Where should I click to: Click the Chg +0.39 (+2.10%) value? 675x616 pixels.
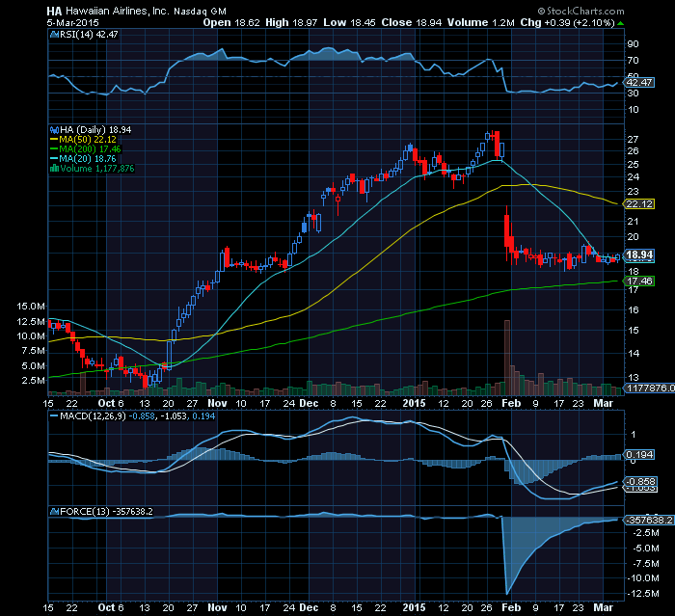(x=567, y=22)
